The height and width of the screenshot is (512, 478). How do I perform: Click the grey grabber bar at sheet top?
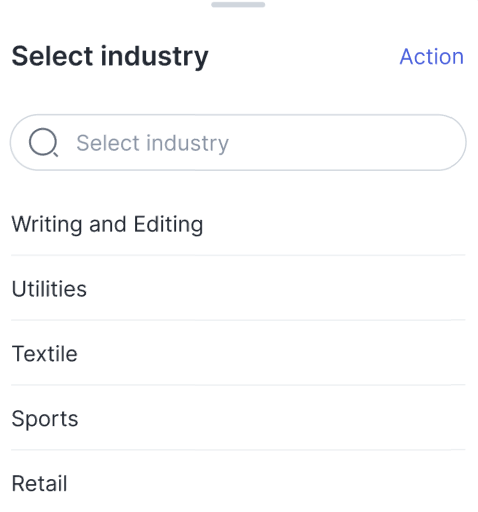click(238, 5)
